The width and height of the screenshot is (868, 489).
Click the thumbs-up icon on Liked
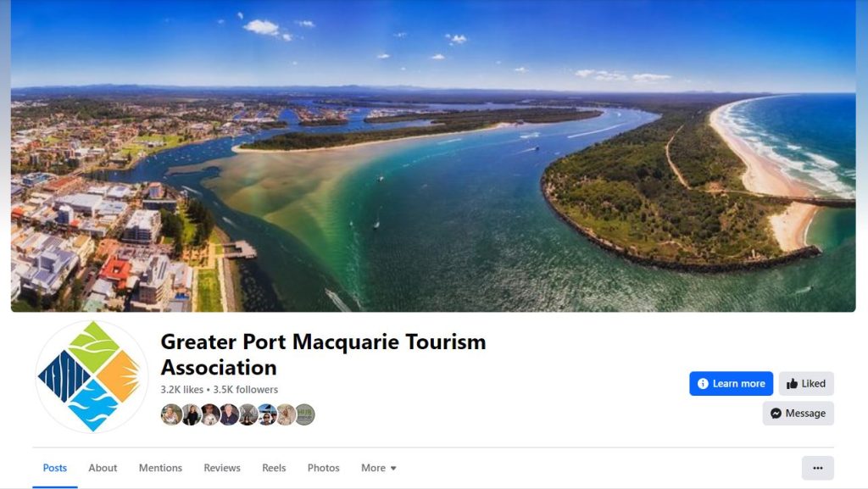(793, 384)
